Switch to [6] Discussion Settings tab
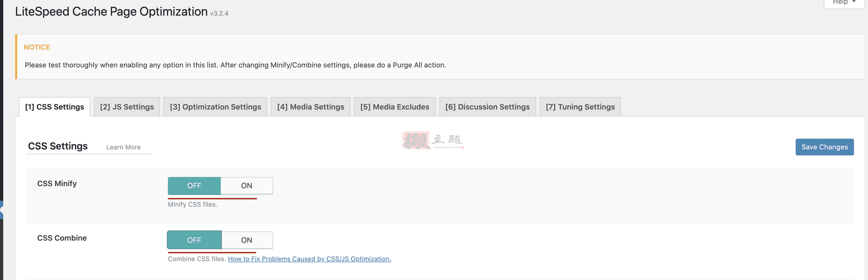868x280 pixels. 488,107
